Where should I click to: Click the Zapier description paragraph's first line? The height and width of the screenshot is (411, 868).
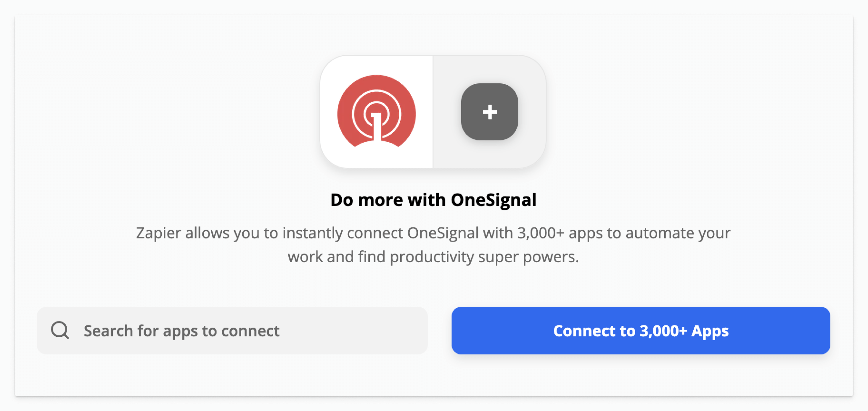click(433, 233)
